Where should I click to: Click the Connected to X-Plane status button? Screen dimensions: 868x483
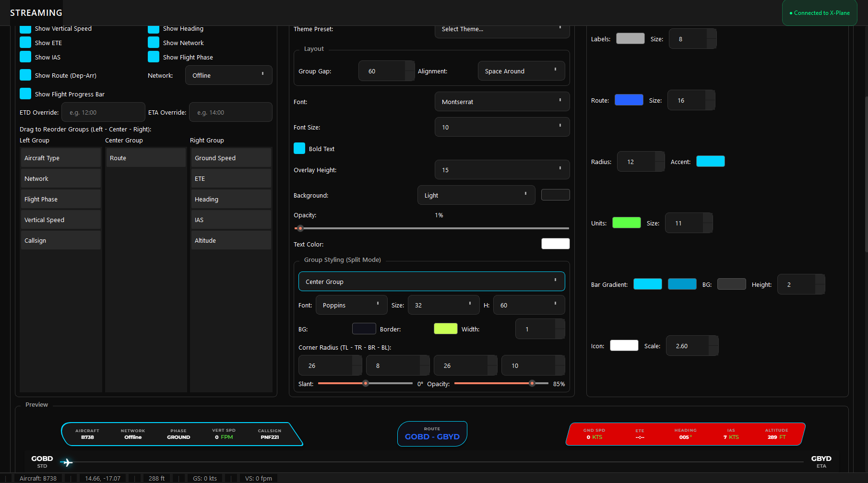point(819,13)
